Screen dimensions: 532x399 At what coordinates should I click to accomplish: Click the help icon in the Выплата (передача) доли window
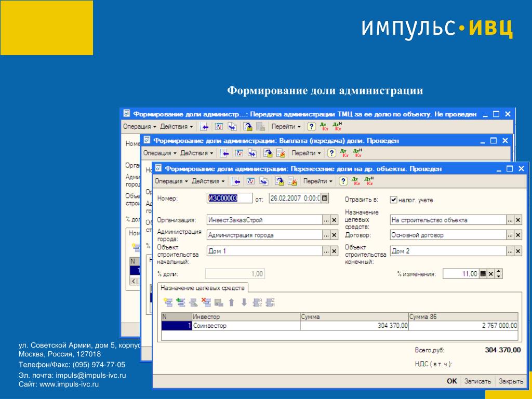point(331,153)
